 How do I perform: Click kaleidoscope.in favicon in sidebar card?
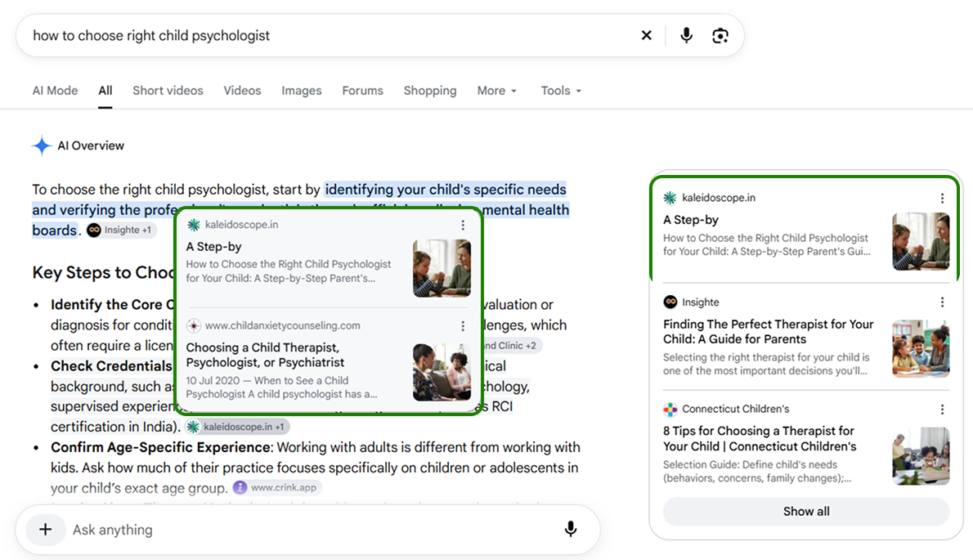[670, 198]
